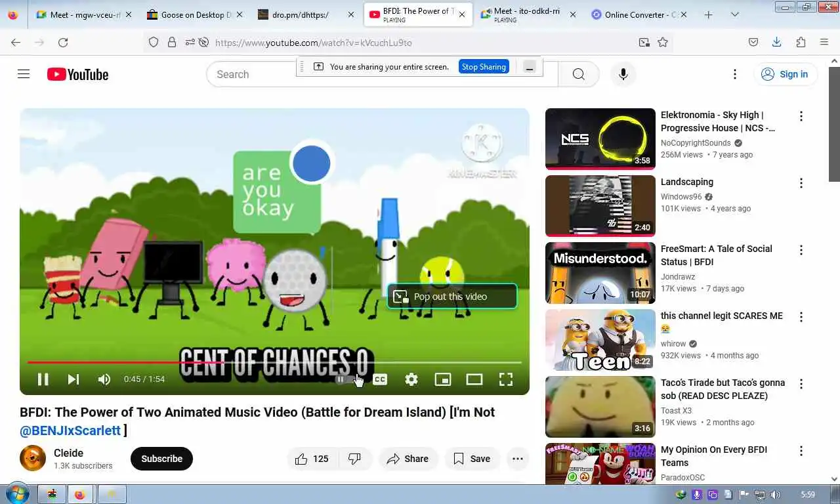This screenshot has height=504, width=840.
Task: Open more actions menu below video
Action: click(518, 459)
